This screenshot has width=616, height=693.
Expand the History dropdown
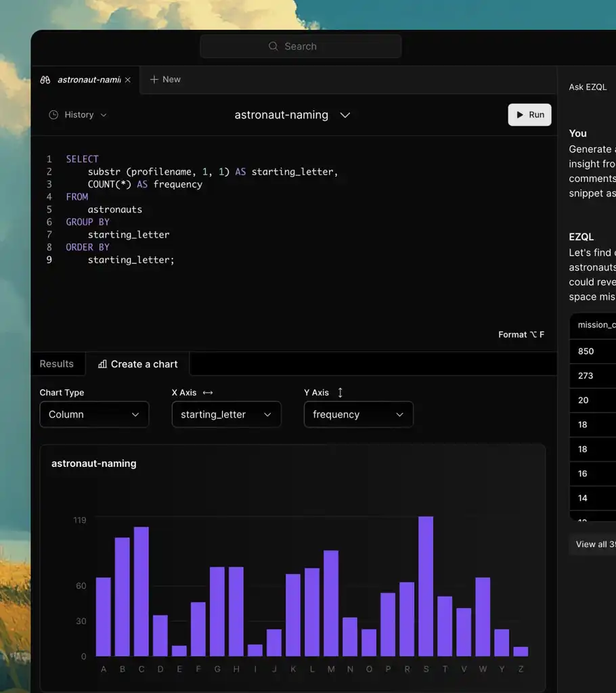pyautogui.click(x=104, y=114)
